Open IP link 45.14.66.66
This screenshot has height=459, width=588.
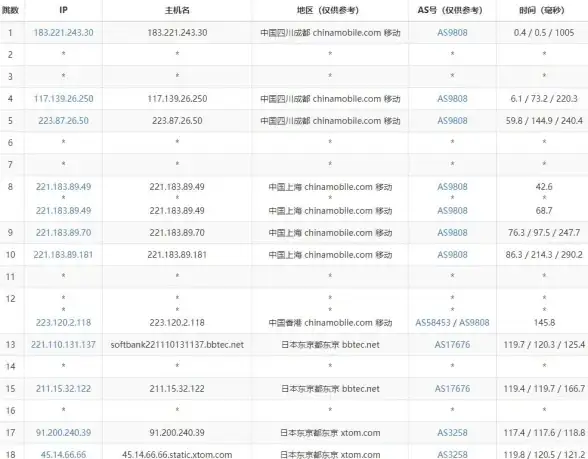pos(63,454)
